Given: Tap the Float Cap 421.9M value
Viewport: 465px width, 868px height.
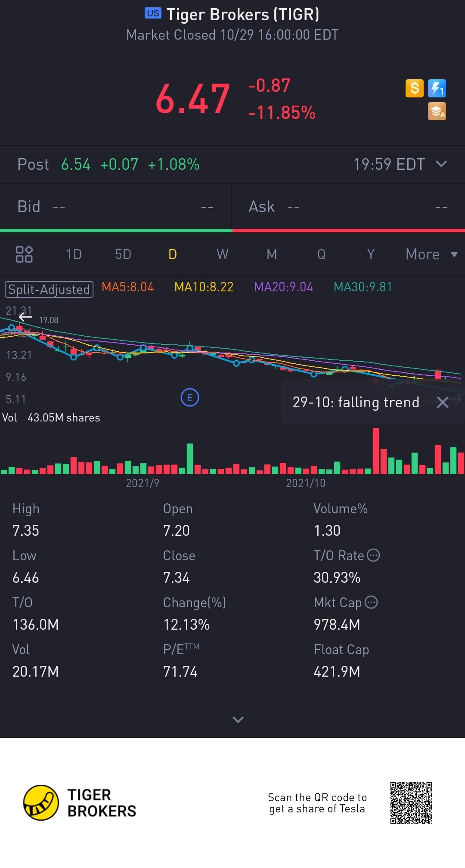Looking at the screenshot, I should click(x=337, y=671).
